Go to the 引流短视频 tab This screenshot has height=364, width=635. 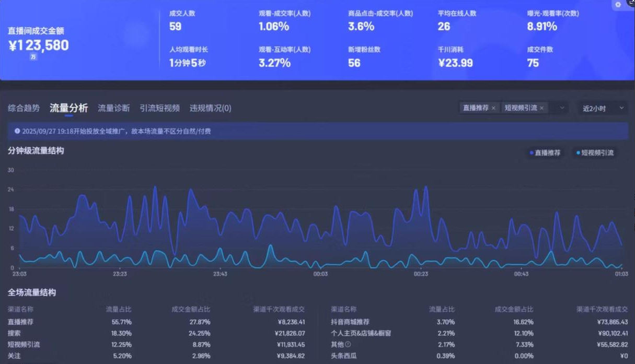coord(159,108)
